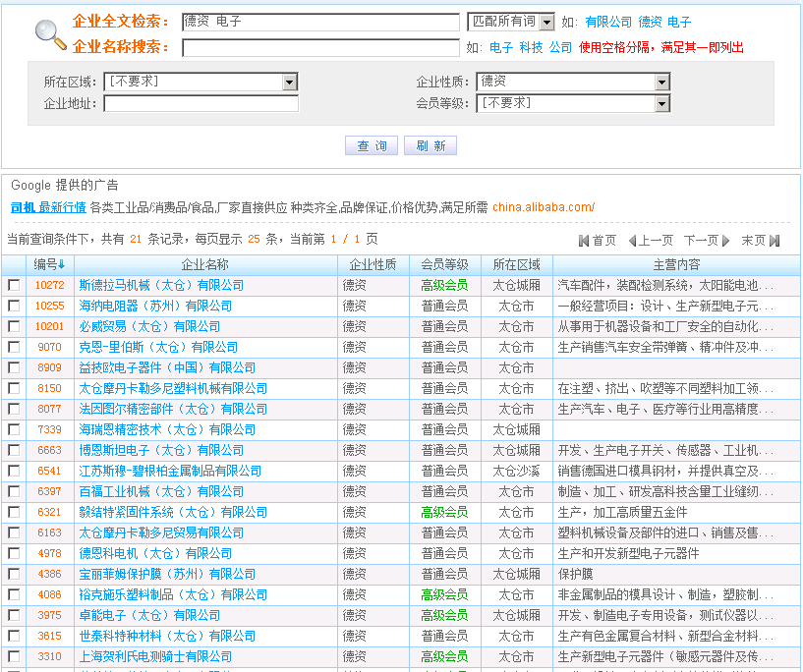Check the checkbox beside record 10272
Viewport: 803px width, 672px height.
(12, 285)
